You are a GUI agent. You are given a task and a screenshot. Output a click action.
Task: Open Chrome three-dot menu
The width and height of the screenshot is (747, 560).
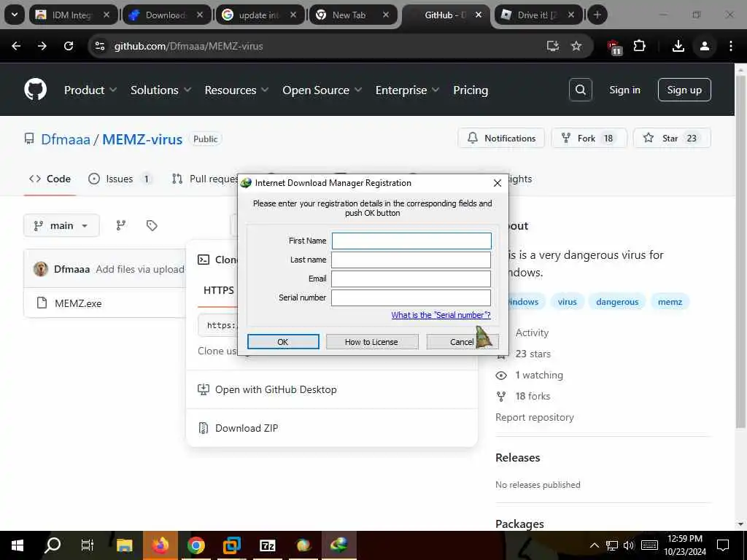pos(731,46)
